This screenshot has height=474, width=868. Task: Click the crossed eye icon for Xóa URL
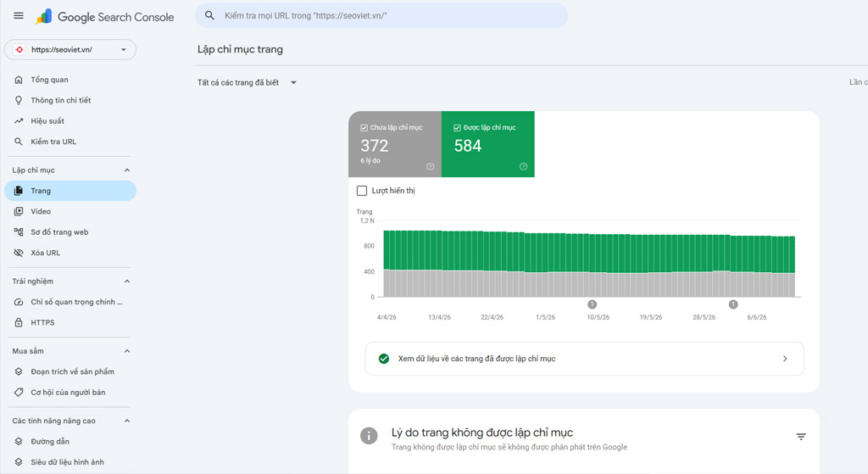(19, 253)
